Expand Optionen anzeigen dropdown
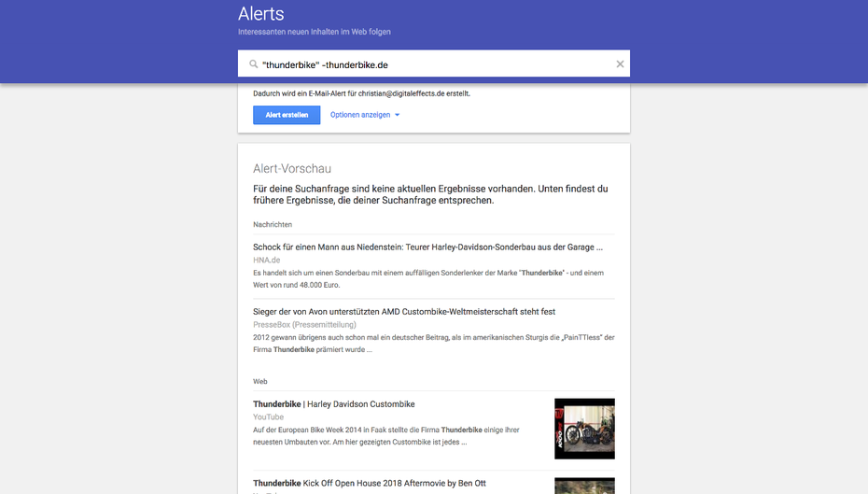868x494 pixels. click(x=365, y=115)
